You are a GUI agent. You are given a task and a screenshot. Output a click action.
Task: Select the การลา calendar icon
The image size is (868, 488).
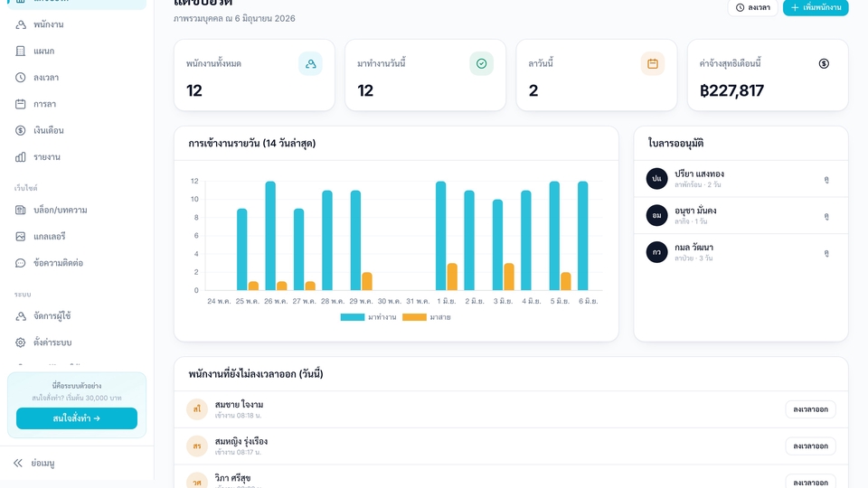pos(21,104)
